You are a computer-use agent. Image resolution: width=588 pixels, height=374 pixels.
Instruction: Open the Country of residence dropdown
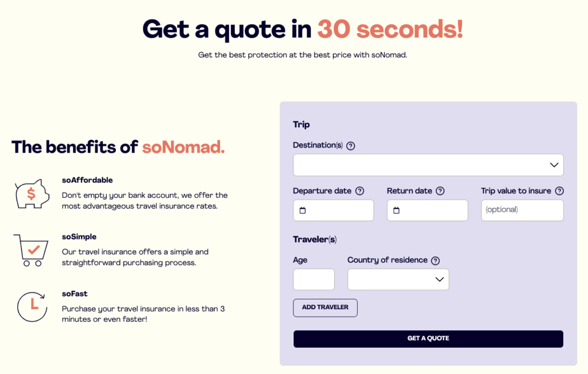[x=397, y=279]
